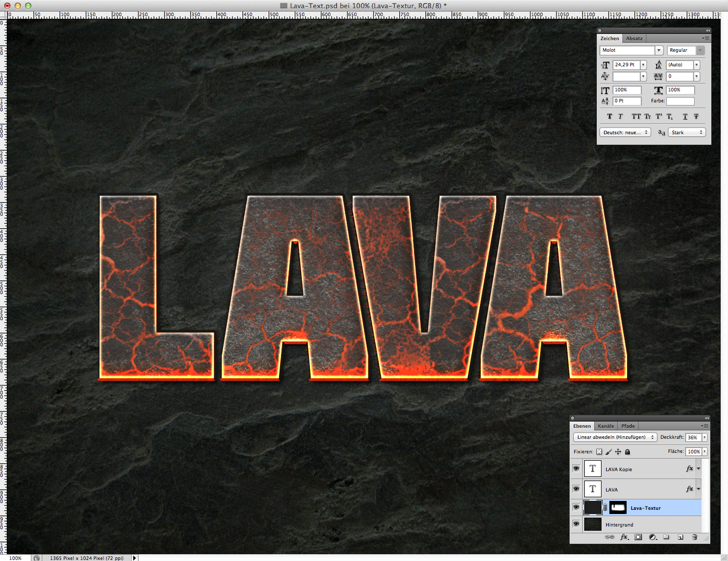Image resolution: width=728 pixels, height=561 pixels.
Task: Create a new layer with the new layer icon
Action: pos(680,537)
